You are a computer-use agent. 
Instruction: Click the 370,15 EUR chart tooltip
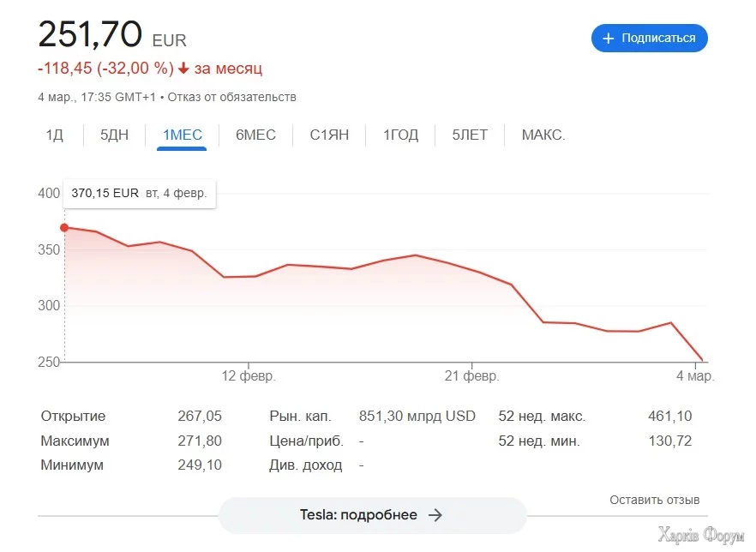[139, 194]
